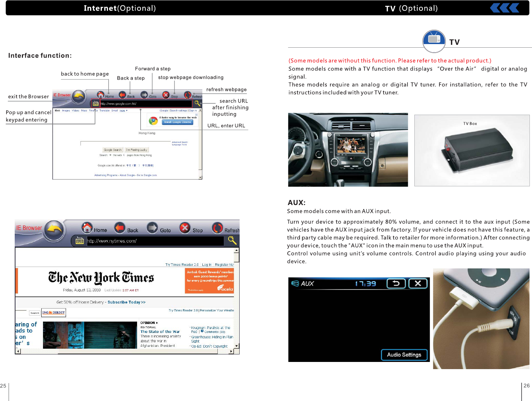532x401 pixels.
Task: Select 'pages from Hong Kong' radio option
Action: pyautogui.click(x=124, y=155)
